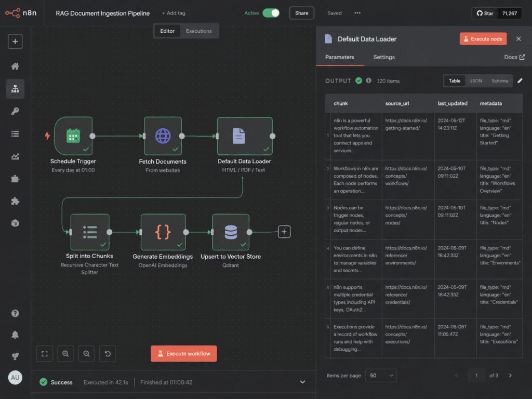Screen dimensions: 532x399
Task: Click the fit-to-view canvas icon
Action: pyautogui.click(x=45, y=354)
